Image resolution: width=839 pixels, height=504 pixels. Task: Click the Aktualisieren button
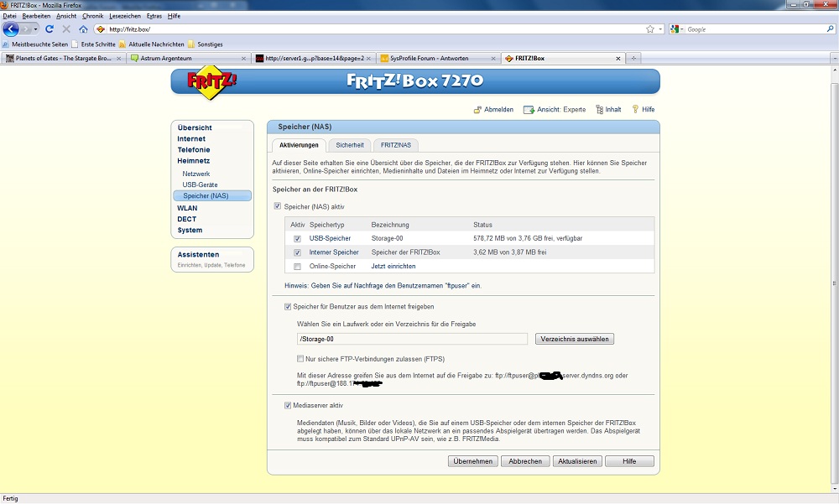coord(577,461)
